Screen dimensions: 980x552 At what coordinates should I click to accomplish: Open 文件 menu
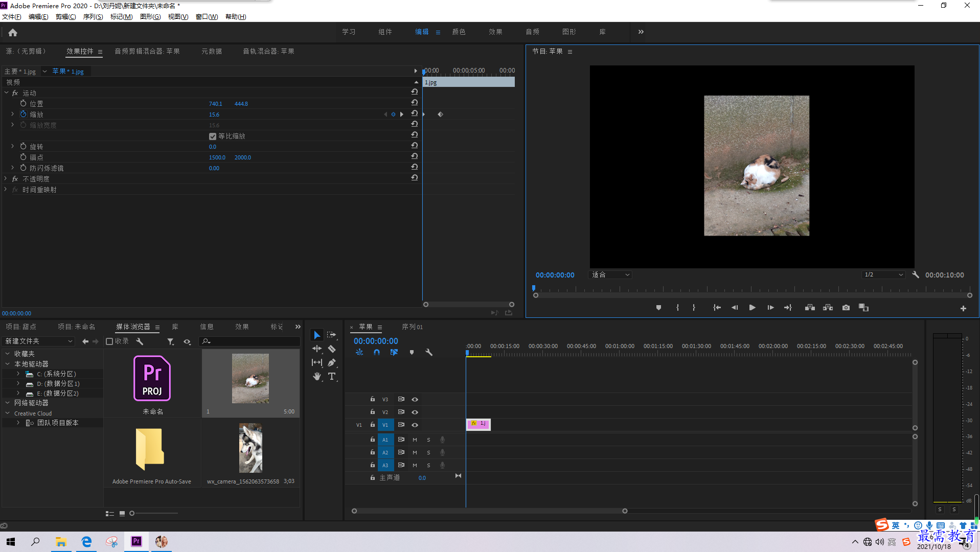pos(12,17)
